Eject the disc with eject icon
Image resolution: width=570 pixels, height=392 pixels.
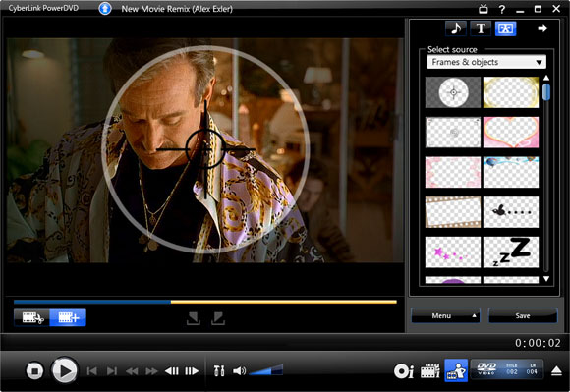pyautogui.click(x=556, y=371)
